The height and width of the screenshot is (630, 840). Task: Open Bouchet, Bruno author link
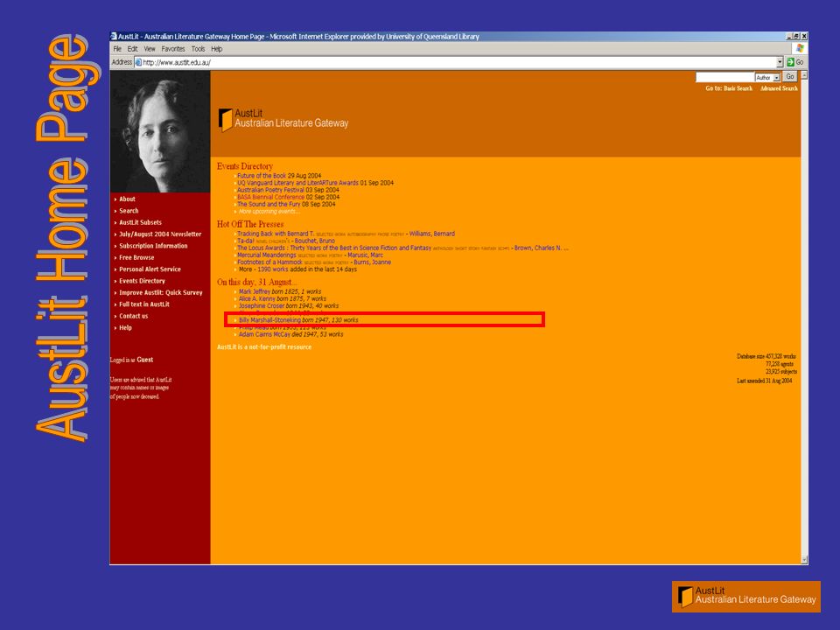tap(314, 241)
